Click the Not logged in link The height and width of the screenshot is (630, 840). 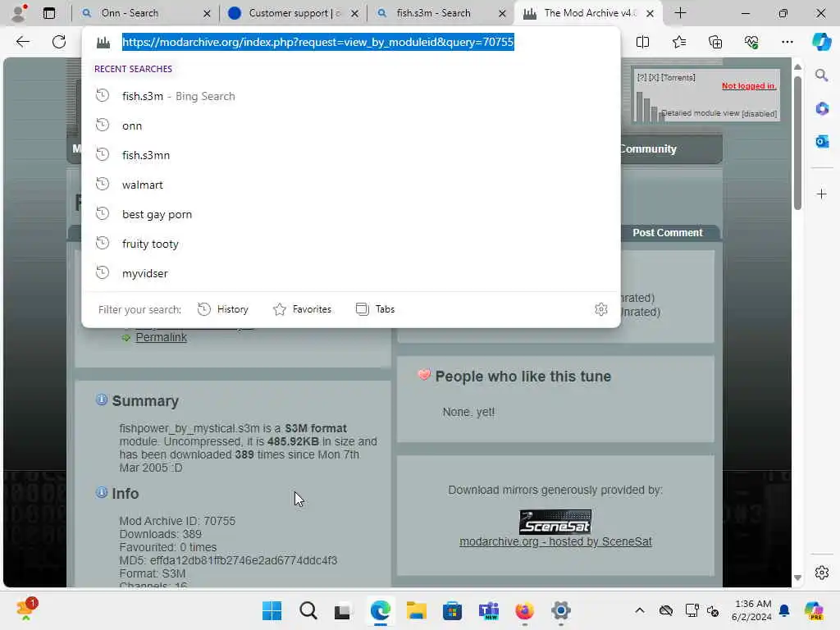click(x=749, y=85)
